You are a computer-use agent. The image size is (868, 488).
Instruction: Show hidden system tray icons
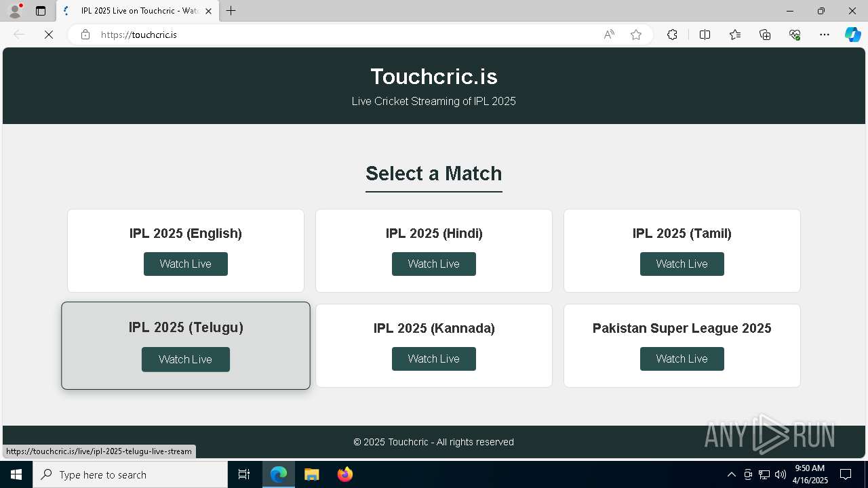click(x=731, y=474)
